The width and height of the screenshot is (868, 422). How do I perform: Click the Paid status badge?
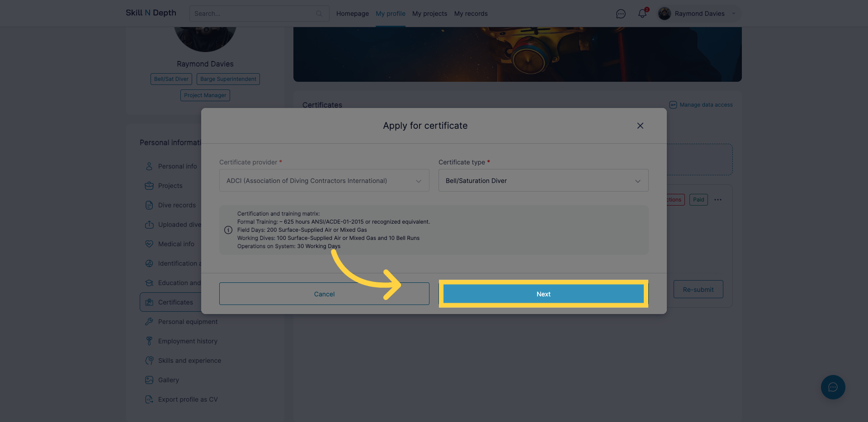point(698,200)
